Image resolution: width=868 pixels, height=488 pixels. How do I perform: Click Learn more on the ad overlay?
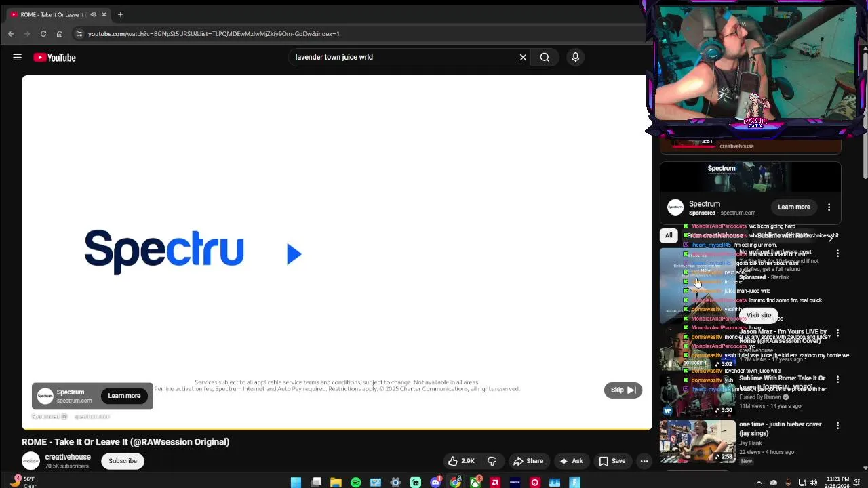point(124,396)
